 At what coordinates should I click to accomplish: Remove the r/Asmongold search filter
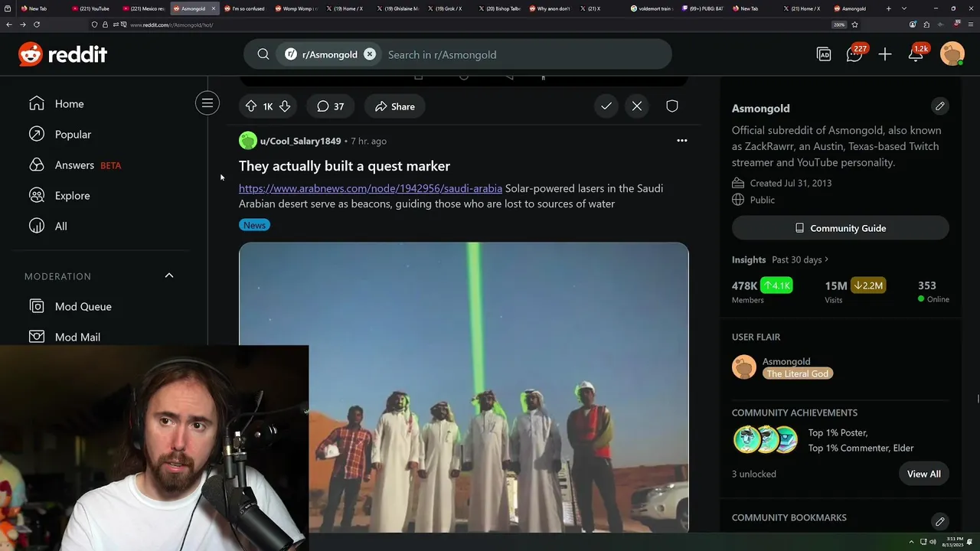point(370,54)
